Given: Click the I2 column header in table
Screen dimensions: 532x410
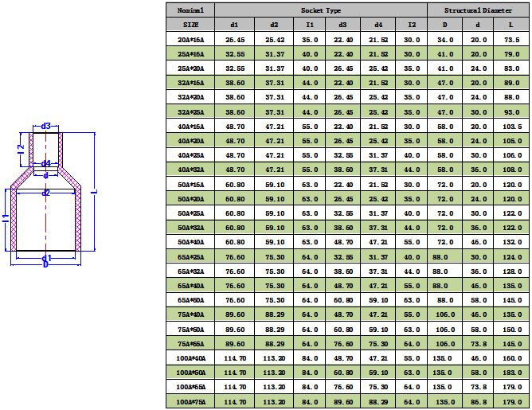Looking at the screenshot, I should point(411,25).
